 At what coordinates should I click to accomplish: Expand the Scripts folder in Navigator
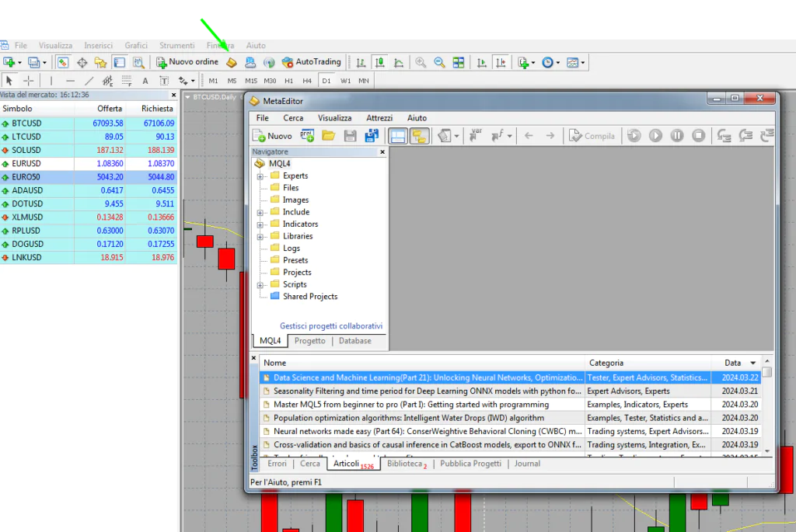[260, 285]
